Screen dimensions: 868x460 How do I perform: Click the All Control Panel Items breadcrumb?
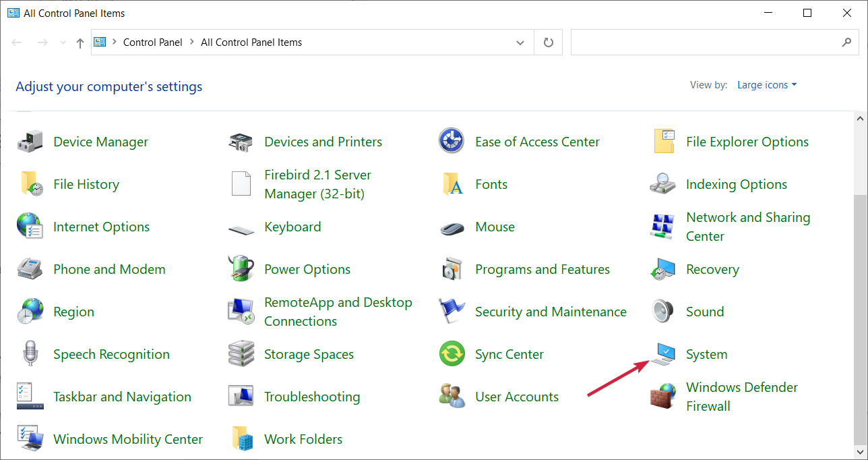[251, 42]
